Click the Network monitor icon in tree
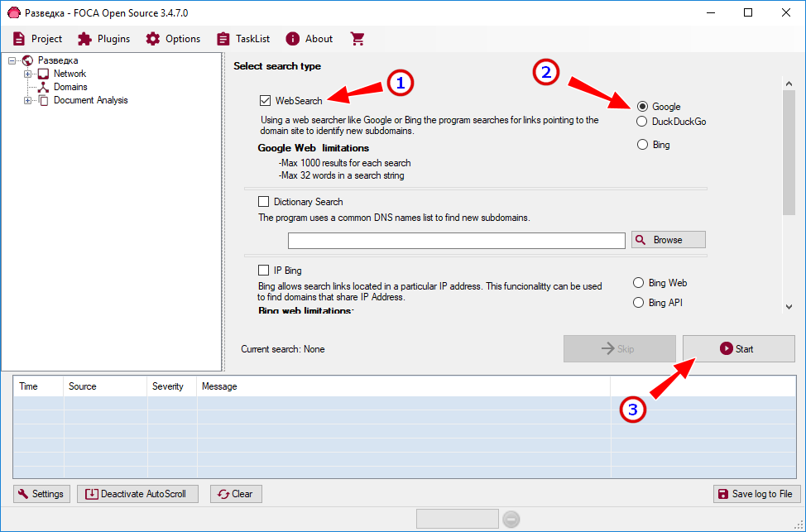The height and width of the screenshot is (532, 806). [x=43, y=74]
